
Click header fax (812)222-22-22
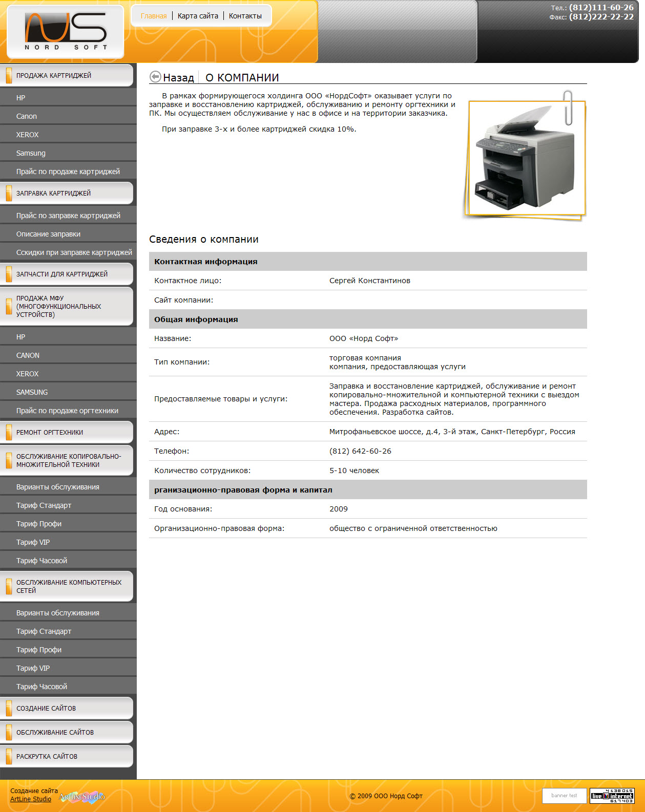point(601,17)
